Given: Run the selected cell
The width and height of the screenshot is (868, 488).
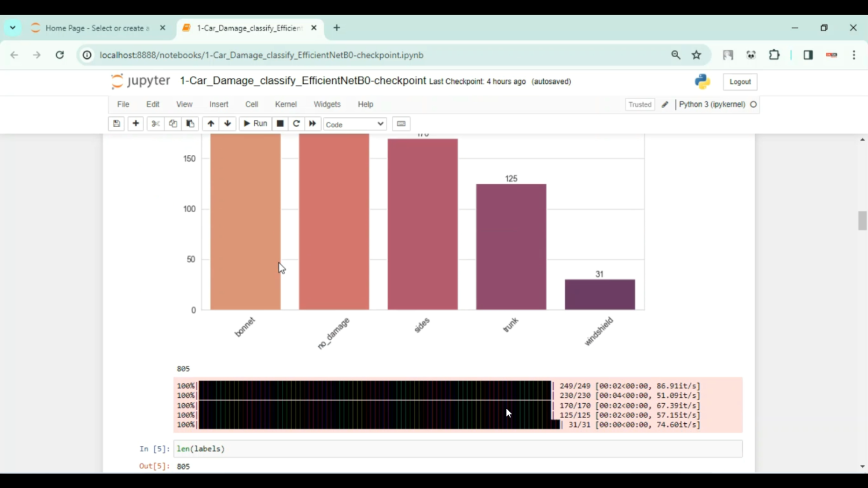Looking at the screenshot, I should 255,123.
